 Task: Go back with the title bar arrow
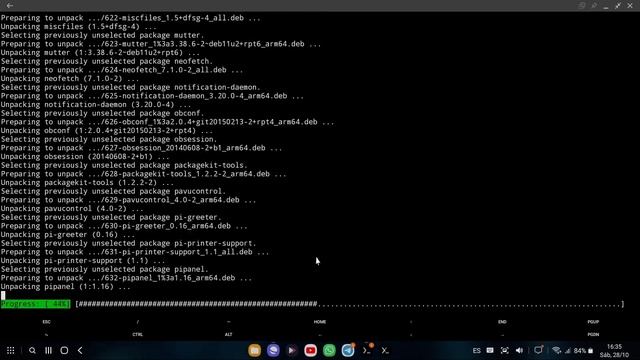click(10, 5)
